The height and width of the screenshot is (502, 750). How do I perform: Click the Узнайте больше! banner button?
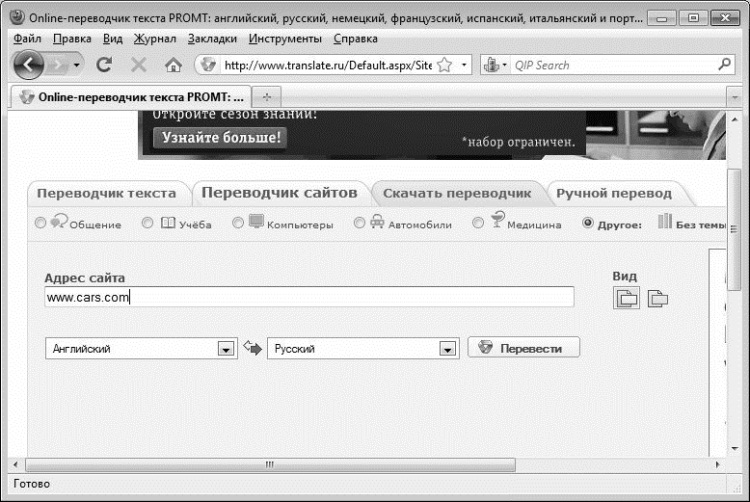(x=219, y=137)
